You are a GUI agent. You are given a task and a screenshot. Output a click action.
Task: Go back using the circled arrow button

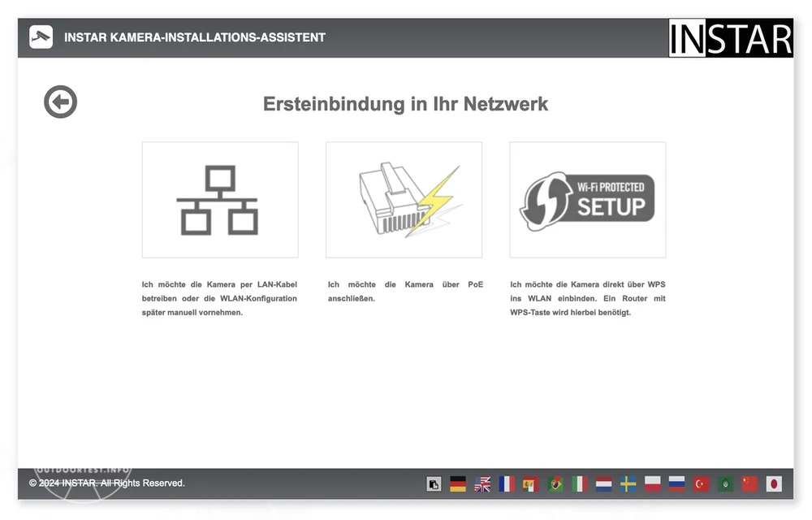point(60,102)
